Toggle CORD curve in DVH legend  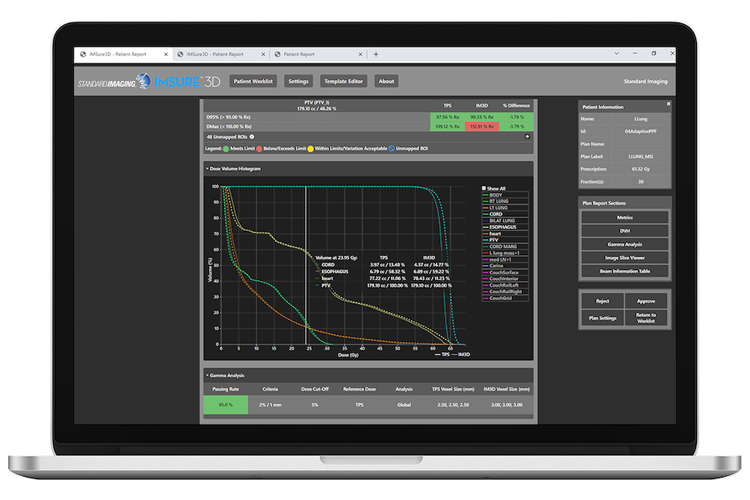coord(505,214)
